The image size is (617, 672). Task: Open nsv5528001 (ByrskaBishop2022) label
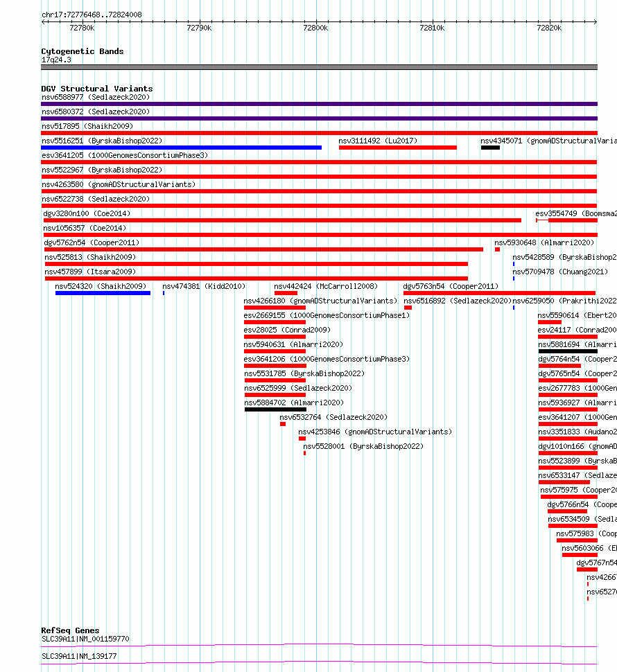(x=363, y=447)
